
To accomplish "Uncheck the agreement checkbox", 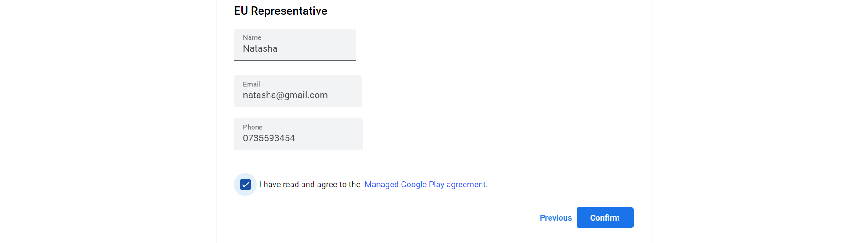I will [245, 185].
